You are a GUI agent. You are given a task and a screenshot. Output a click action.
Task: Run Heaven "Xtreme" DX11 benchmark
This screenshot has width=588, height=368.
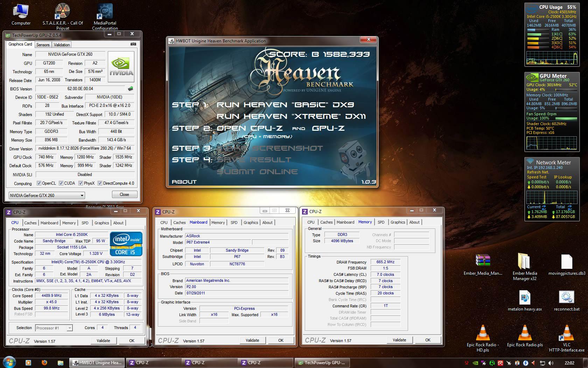point(291,116)
